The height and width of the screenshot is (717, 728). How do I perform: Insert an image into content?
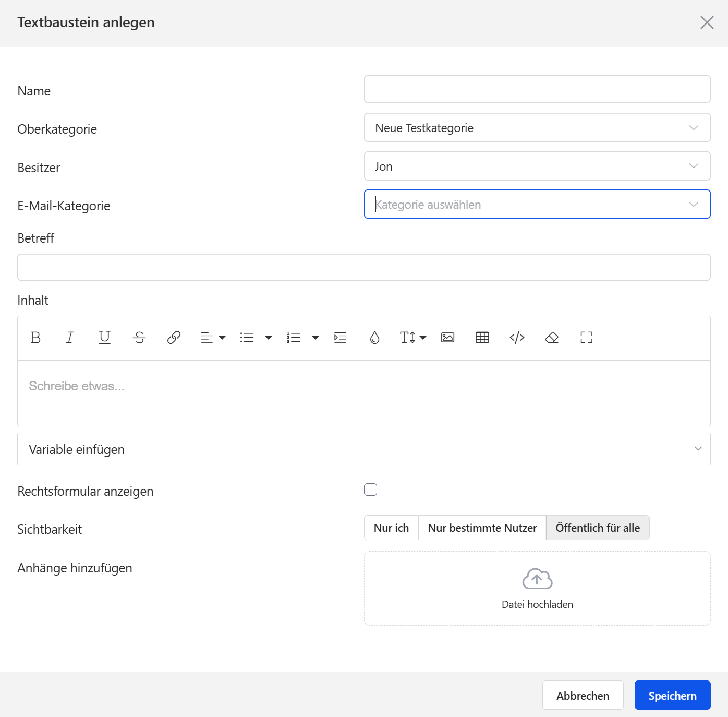[x=447, y=338]
